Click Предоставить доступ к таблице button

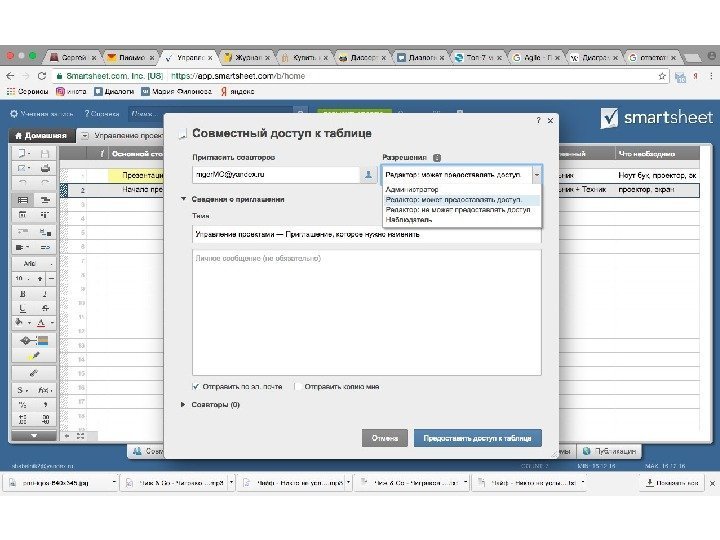point(478,438)
